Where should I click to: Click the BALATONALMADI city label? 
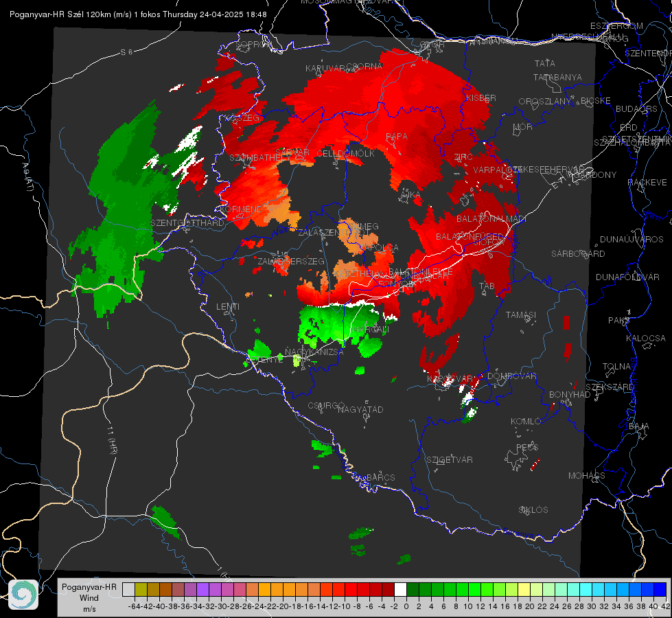(491, 219)
